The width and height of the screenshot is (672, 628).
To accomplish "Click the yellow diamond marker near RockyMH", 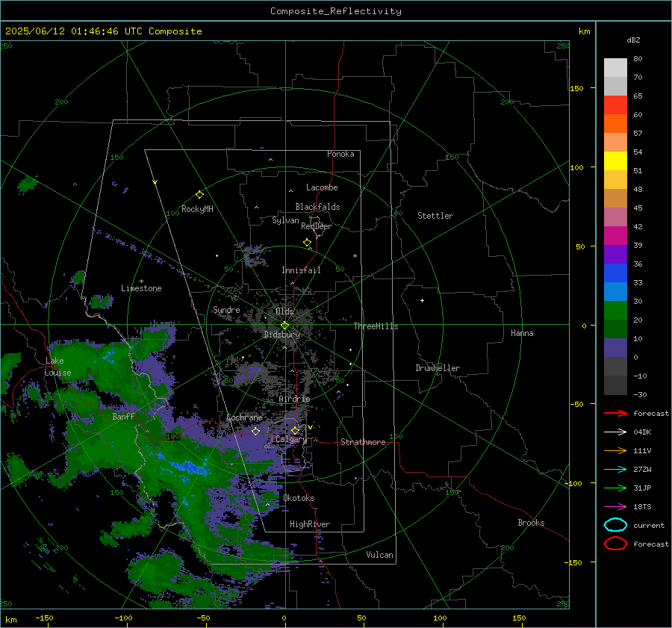I will pos(199,195).
